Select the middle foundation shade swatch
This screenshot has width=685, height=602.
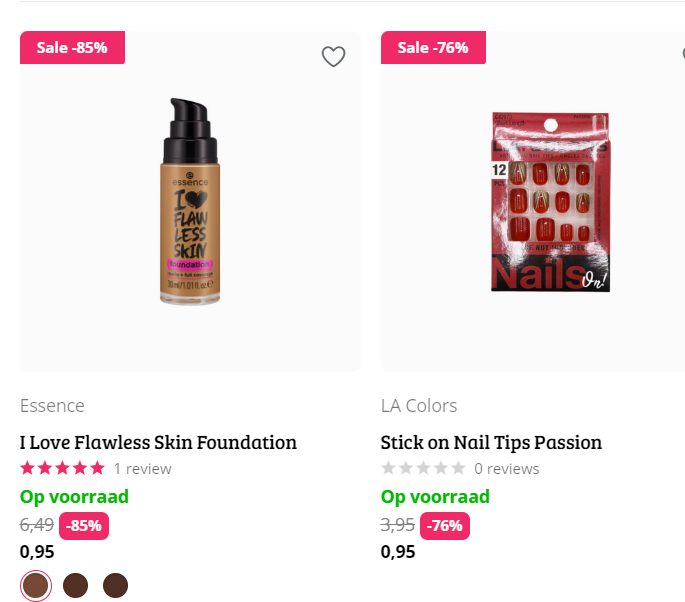pos(76,585)
